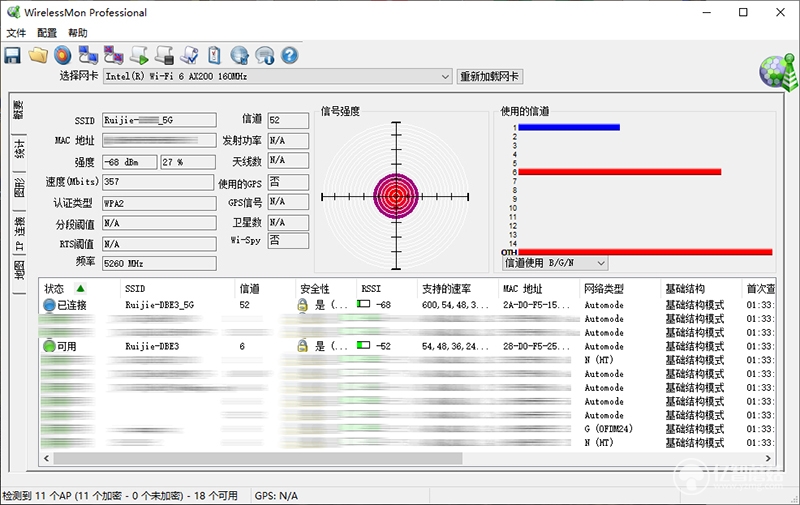Image resolution: width=800 pixels, height=505 pixels.
Task: Click the floppy disk save icon
Action: tap(13, 55)
